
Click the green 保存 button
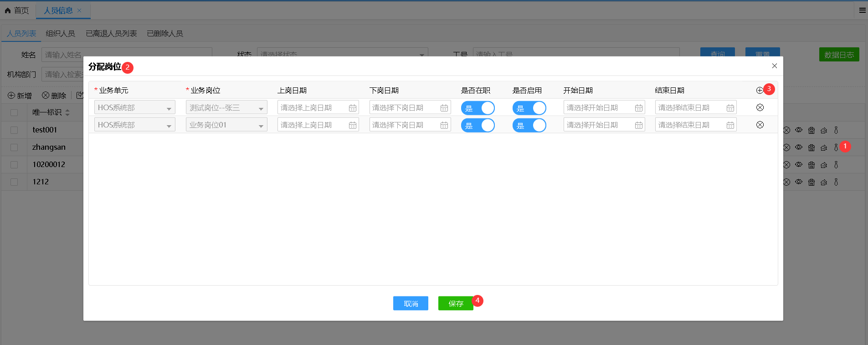coord(455,304)
